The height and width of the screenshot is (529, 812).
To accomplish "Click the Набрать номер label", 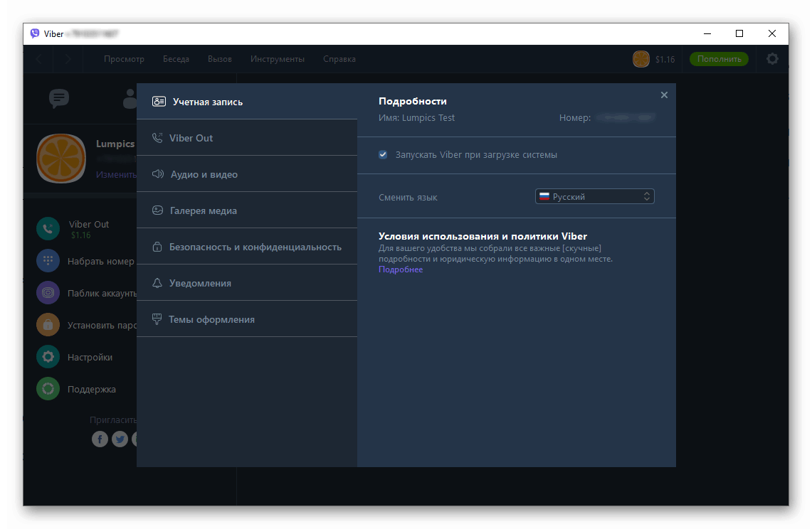I will pos(101,262).
